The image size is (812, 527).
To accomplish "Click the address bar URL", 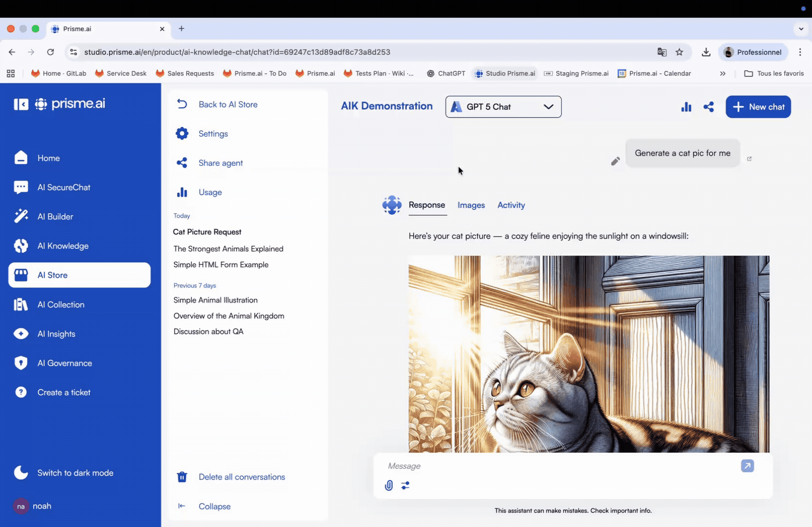I will click(237, 52).
